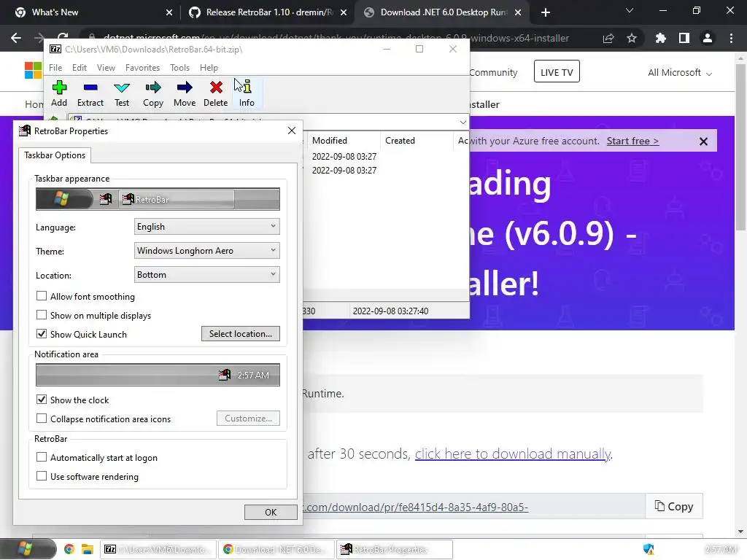Switch to Download .NET taskbar button

276,550
